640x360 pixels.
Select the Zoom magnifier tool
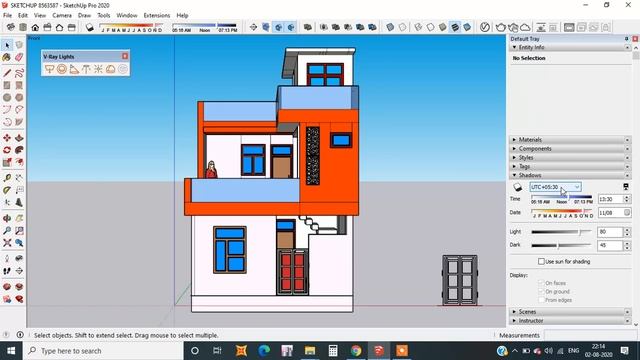coord(7,231)
